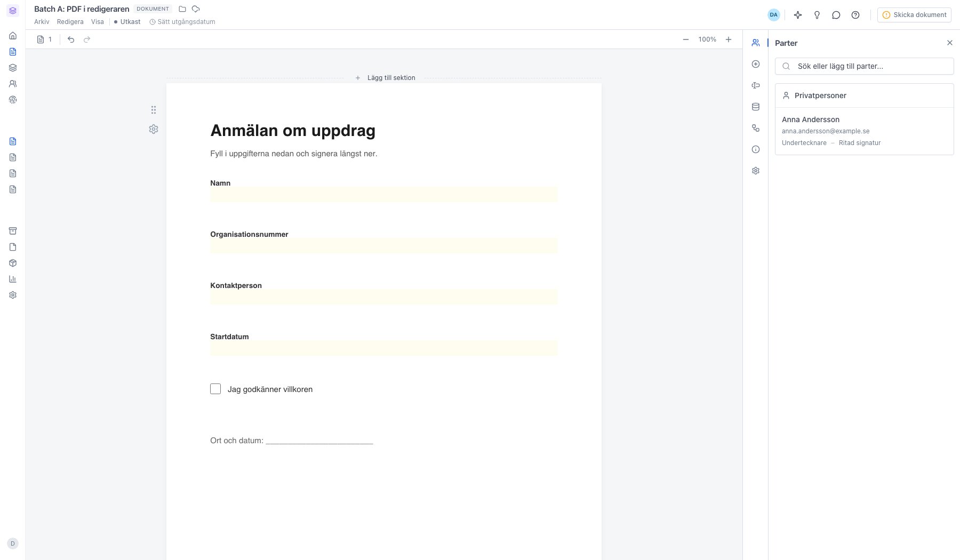Open section settings gear beside document

coord(154,129)
